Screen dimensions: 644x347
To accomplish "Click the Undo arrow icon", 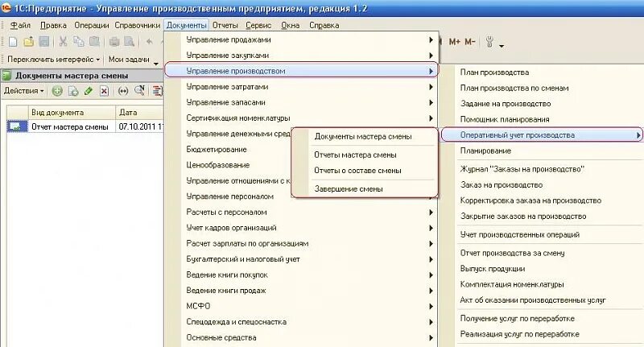I will click(150, 42).
